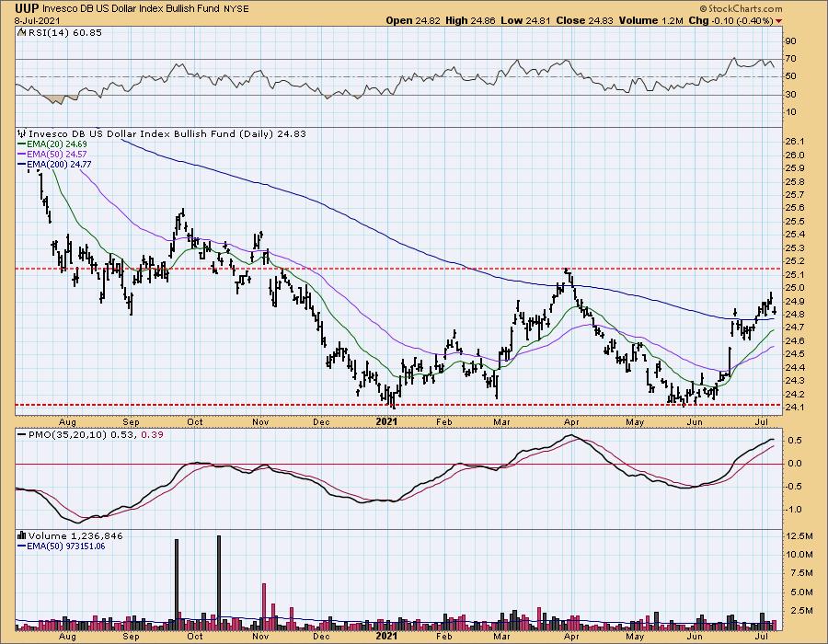Viewport: 828px width, 644px height.
Task: Click the 10.0M volume axis label
Action: tap(799, 555)
